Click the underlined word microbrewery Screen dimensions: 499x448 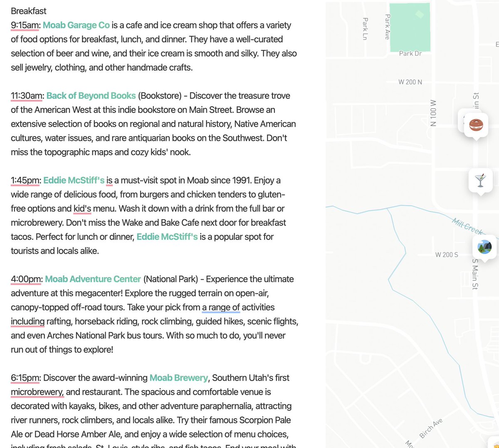[37, 391]
